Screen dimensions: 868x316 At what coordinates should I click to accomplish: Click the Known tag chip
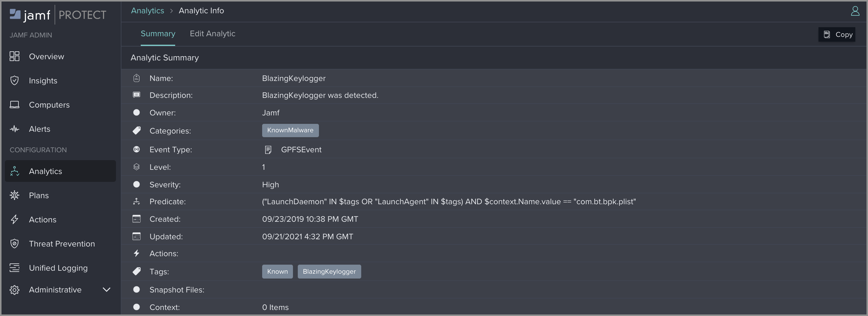(277, 272)
